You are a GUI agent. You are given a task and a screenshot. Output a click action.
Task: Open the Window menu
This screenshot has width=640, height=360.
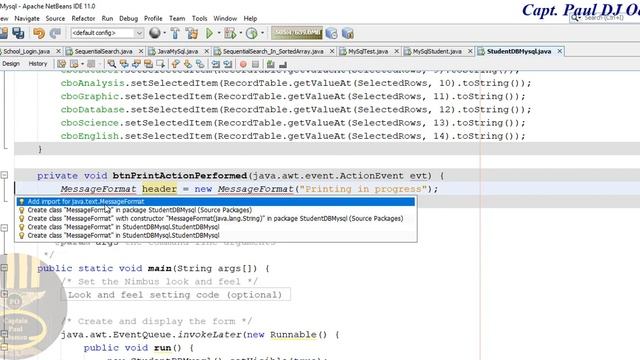pyautogui.click(x=225, y=18)
